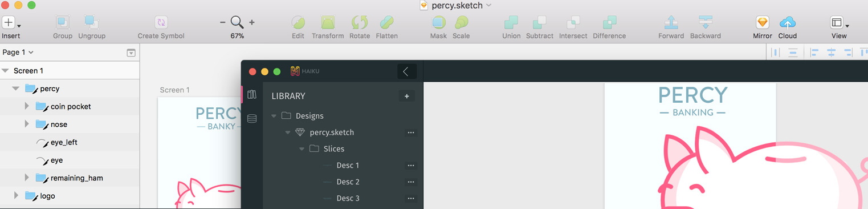Screen dimensions: 868x209
Task: Click the magnifier zoom icon
Action: pos(237,23)
